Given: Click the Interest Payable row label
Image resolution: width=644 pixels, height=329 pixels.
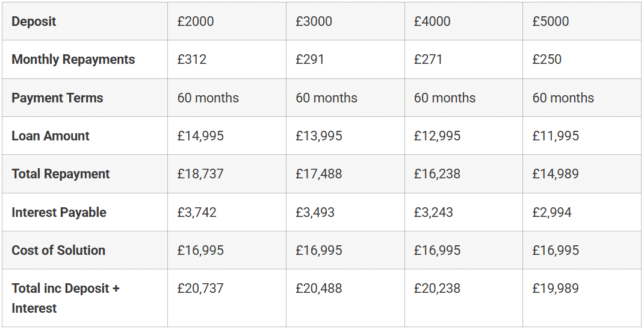Looking at the screenshot, I should click(59, 212).
